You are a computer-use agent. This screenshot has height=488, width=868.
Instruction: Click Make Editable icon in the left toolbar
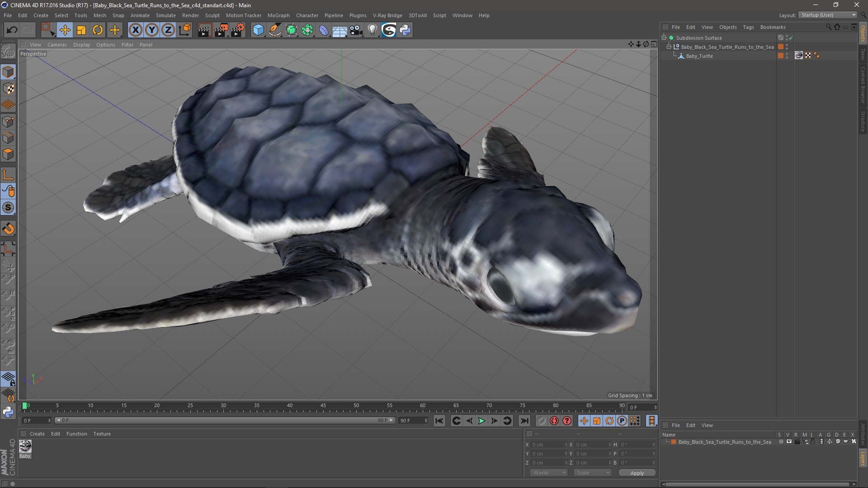[8, 51]
